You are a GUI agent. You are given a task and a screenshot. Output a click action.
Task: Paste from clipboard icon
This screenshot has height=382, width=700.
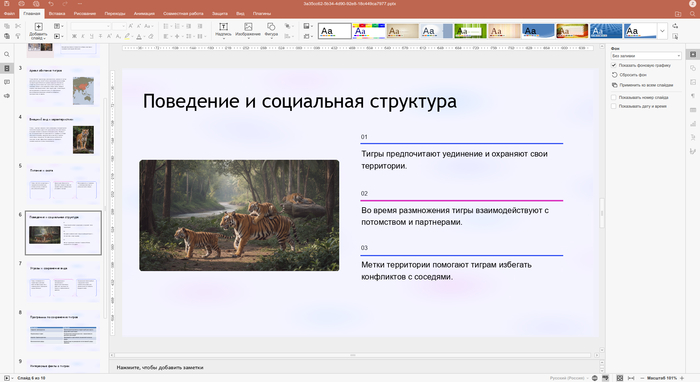[x=7, y=36]
